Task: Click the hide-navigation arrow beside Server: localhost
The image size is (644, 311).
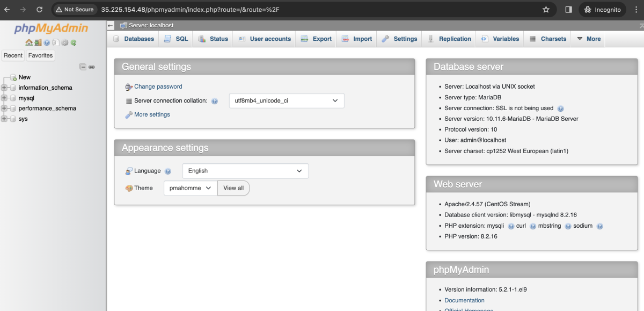Action: (111, 25)
